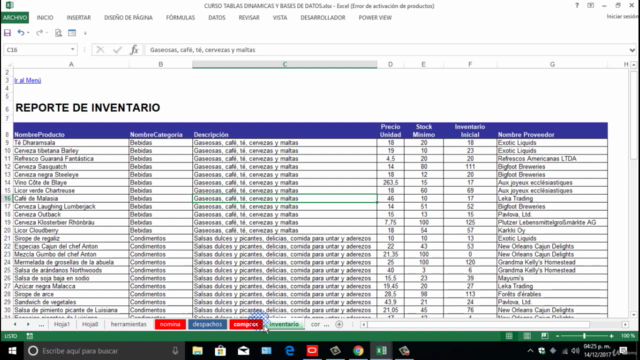Open the ARCHIVO menu
Viewport: 640px width, 360px height.
pos(15,18)
